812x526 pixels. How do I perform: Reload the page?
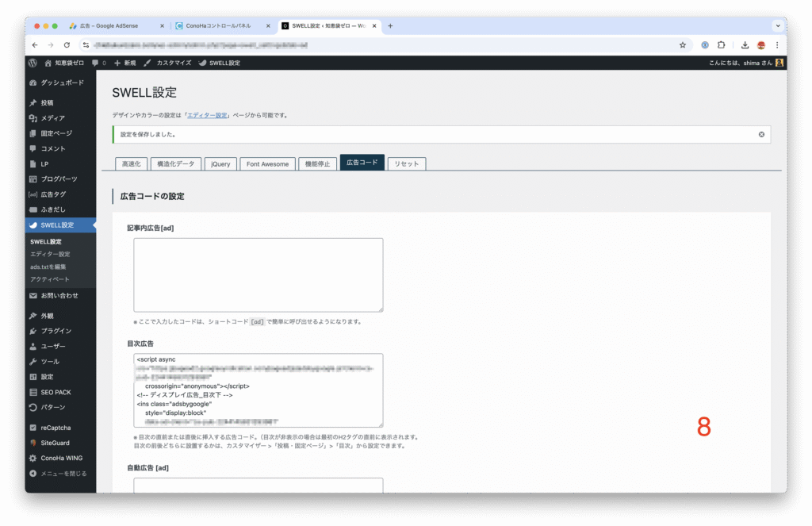(x=67, y=45)
